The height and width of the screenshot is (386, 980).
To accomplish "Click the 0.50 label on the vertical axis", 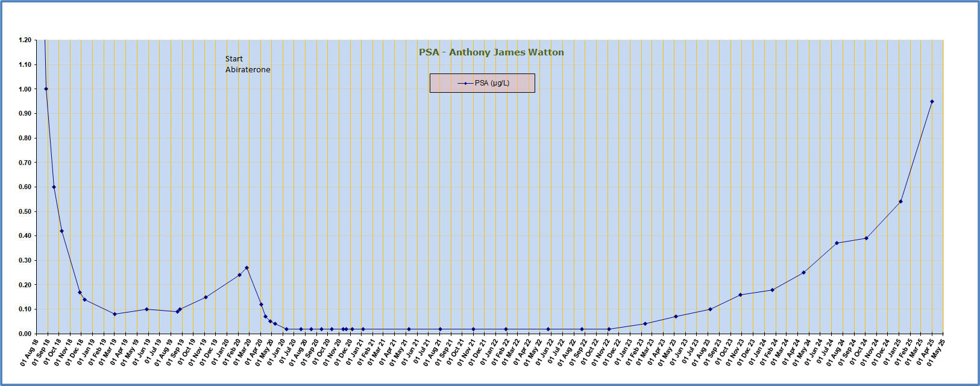I will (25, 211).
